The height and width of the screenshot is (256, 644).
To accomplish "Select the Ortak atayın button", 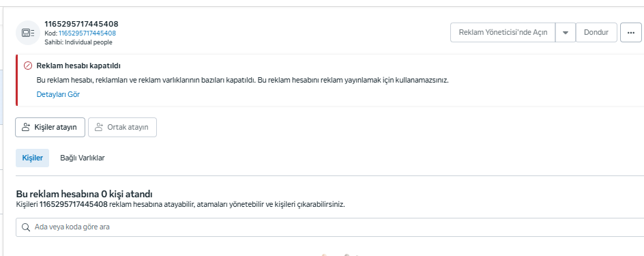I will point(122,128).
